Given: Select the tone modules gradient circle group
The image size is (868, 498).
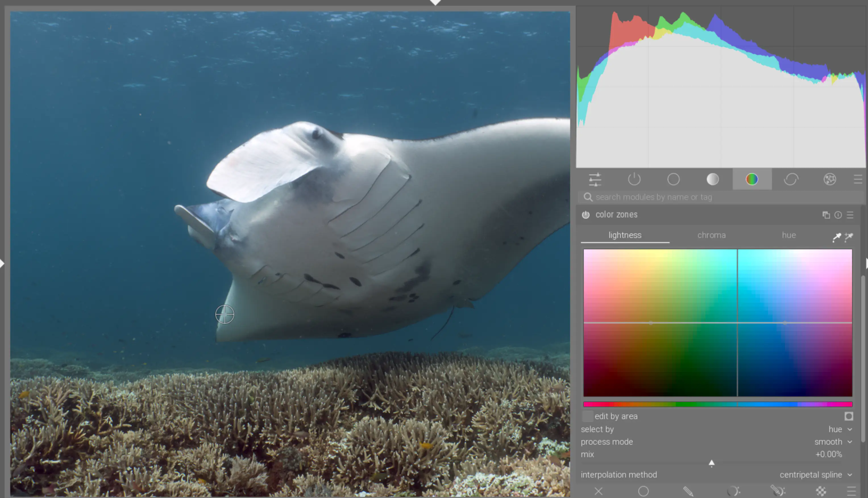Looking at the screenshot, I should (x=713, y=179).
